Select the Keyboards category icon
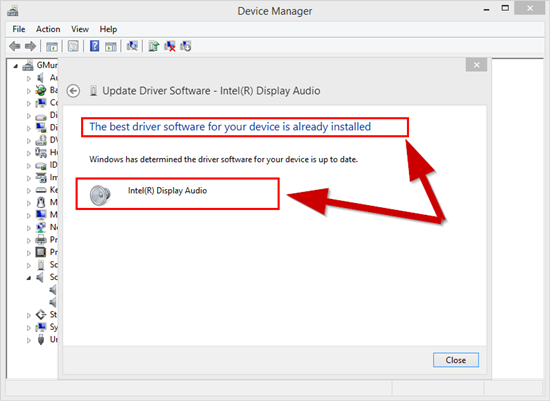Screen dimensions: 550x401 [41, 190]
